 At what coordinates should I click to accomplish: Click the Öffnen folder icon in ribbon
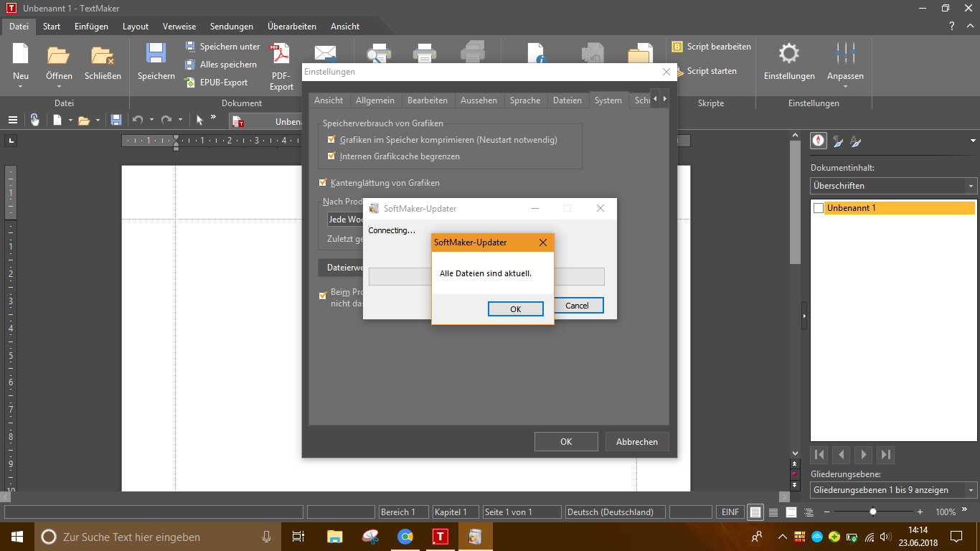coord(58,55)
